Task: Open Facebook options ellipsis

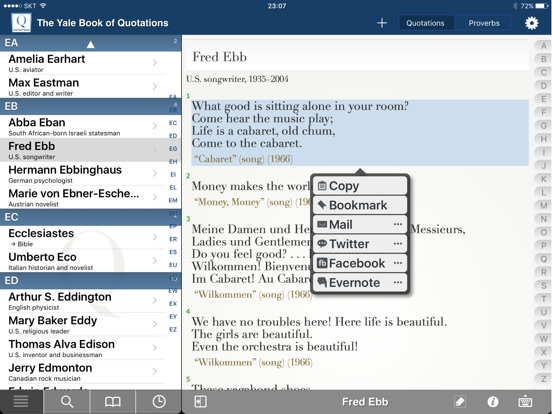Action: pyautogui.click(x=398, y=263)
